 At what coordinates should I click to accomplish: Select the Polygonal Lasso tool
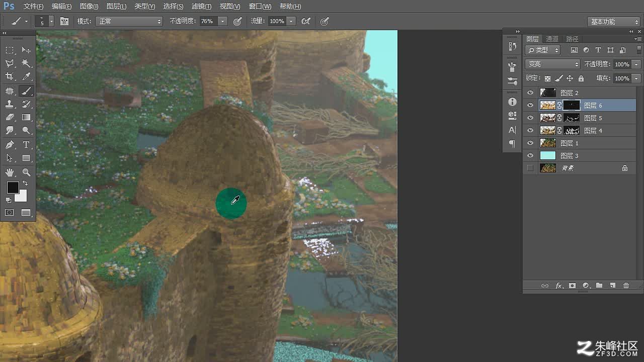coord(10,63)
